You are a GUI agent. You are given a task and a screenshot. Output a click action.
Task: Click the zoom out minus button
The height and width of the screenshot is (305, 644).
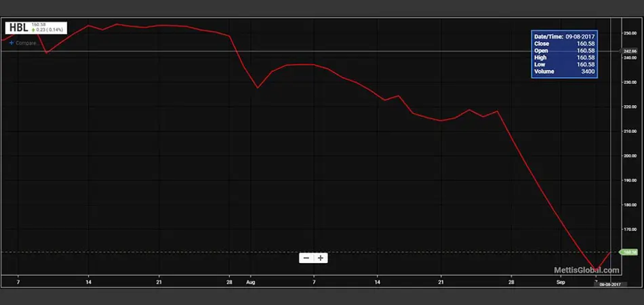click(x=306, y=258)
